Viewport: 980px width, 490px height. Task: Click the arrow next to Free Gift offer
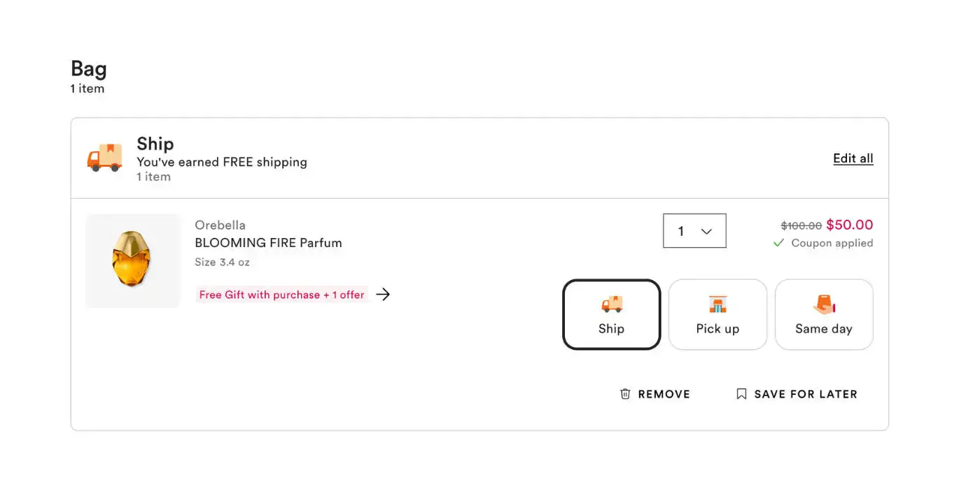[383, 295]
